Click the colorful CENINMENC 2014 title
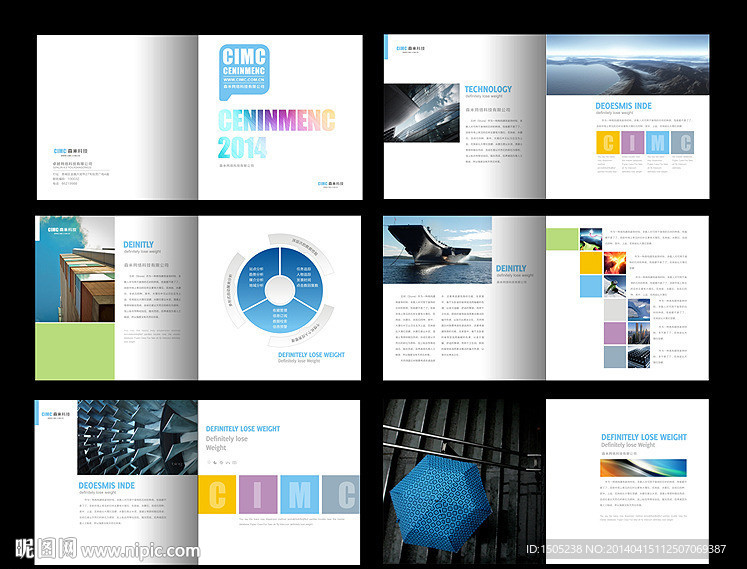Screen dimensions: 747x569 276,134
